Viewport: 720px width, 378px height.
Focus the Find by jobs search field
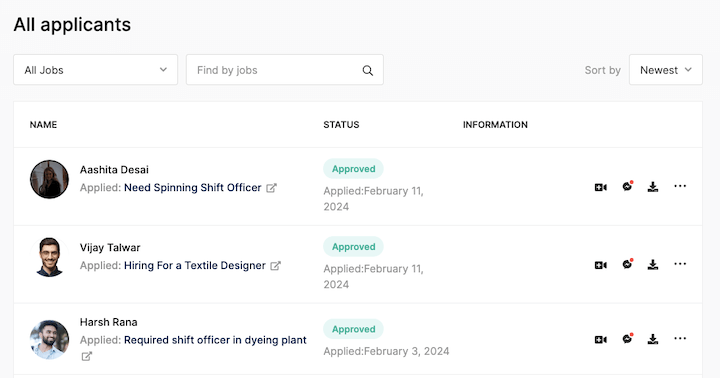click(285, 70)
